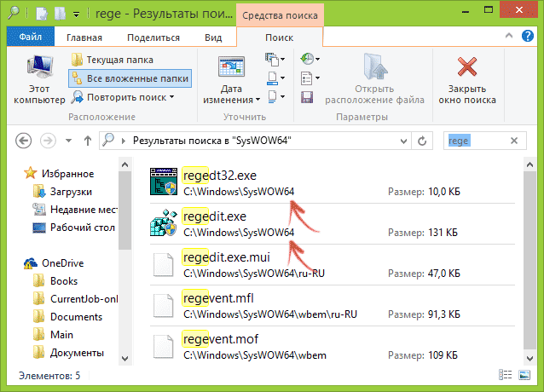Click New folder icon in title bar

point(60,14)
